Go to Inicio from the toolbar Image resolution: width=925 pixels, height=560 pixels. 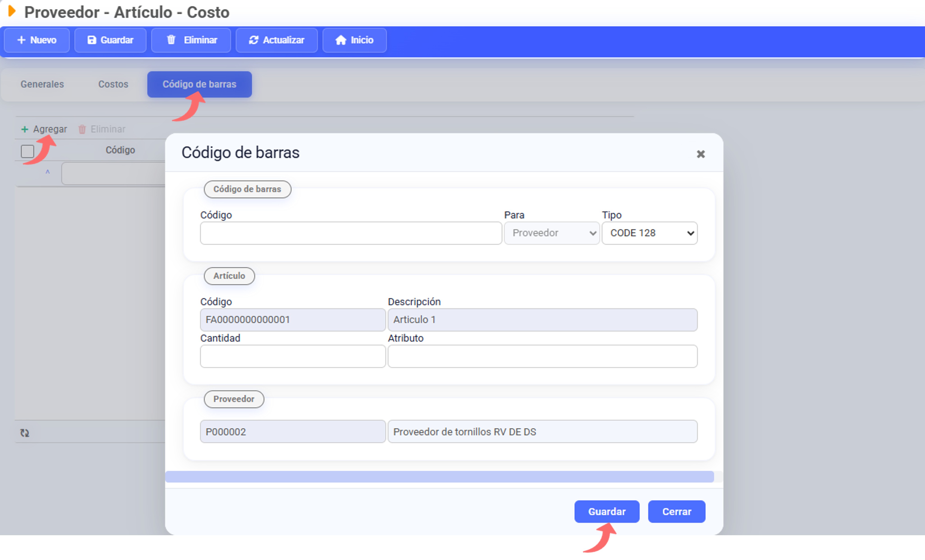coord(354,40)
